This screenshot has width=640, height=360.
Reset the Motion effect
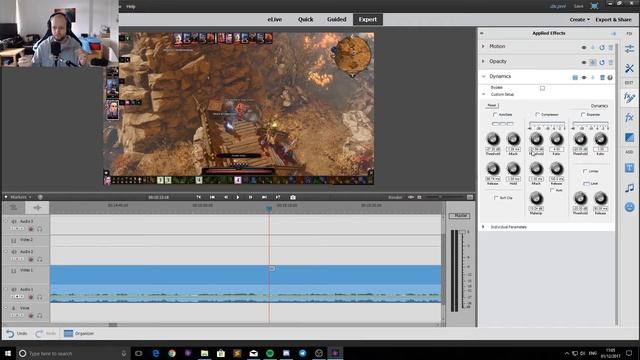coord(602,47)
